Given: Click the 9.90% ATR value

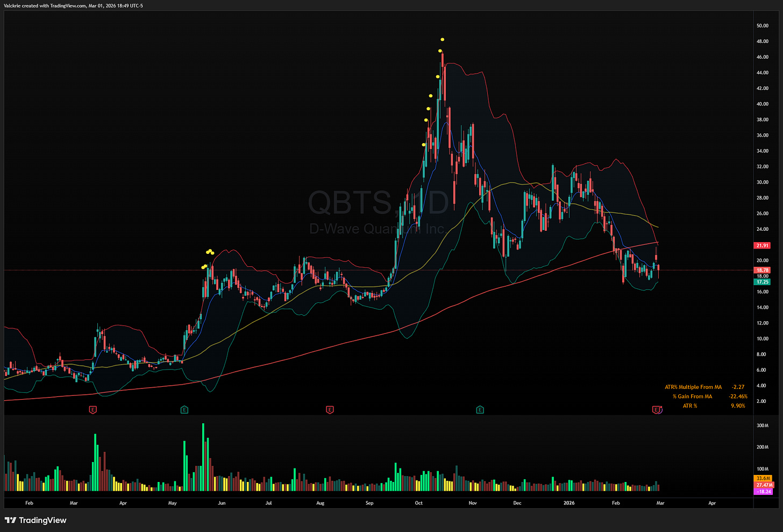Looking at the screenshot, I should (x=738, y=406).
